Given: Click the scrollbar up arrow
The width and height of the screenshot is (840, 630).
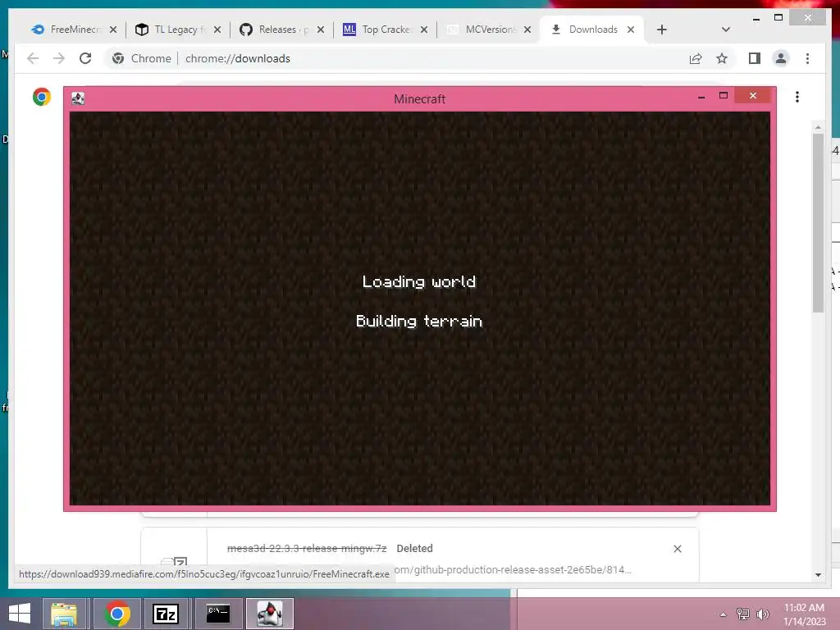Looking at the screenshot, I should (x=818, y=127).
